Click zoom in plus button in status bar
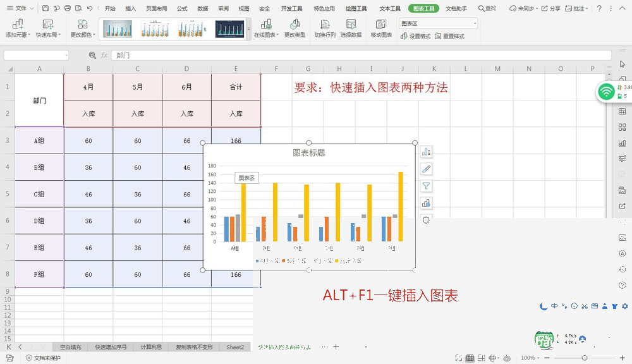The height and width of the screenshot is (364, 632). coord(623,358)
